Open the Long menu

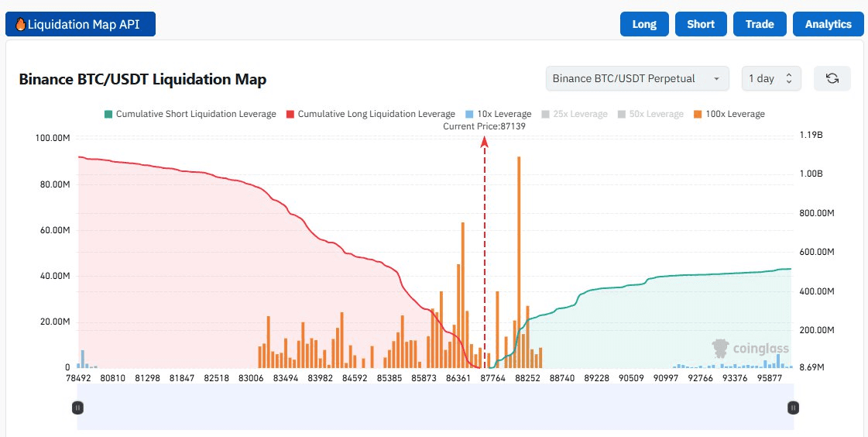click(644, 24)
